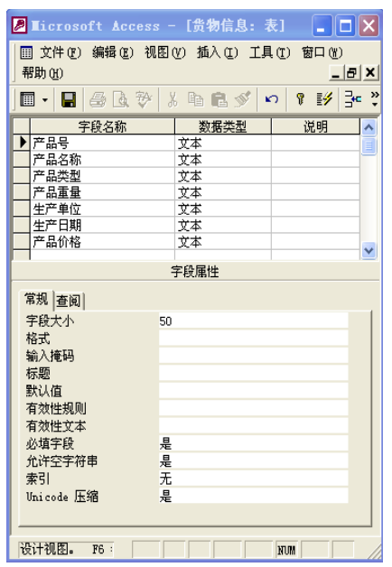Click the Format Painter brush icon

[x=243, y=99]
